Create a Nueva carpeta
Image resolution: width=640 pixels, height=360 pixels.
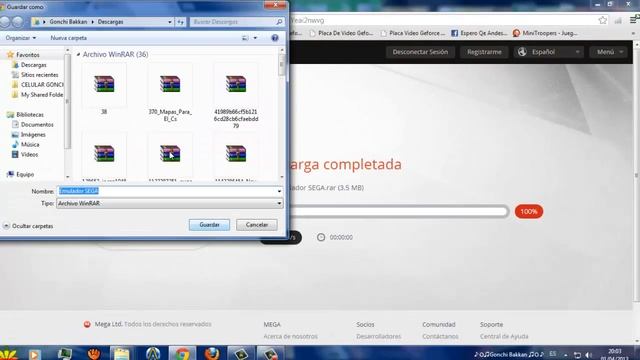point(69,38)
